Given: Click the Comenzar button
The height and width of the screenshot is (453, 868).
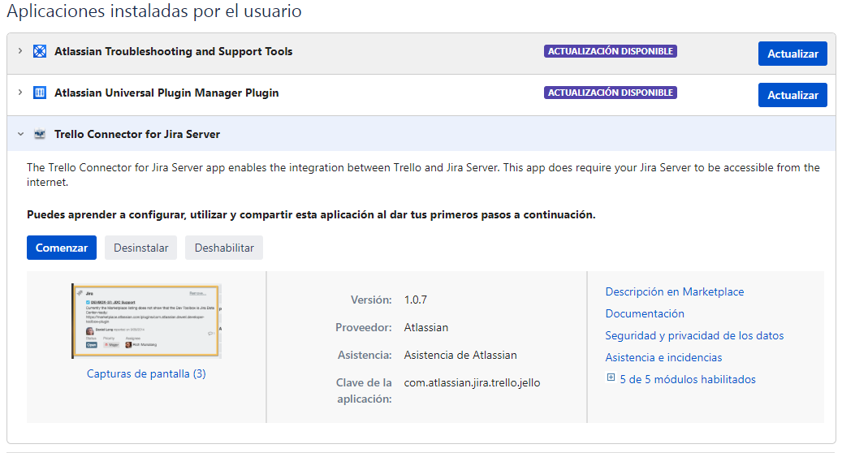Looking at the screenshot, I should [x=62, y=248].
